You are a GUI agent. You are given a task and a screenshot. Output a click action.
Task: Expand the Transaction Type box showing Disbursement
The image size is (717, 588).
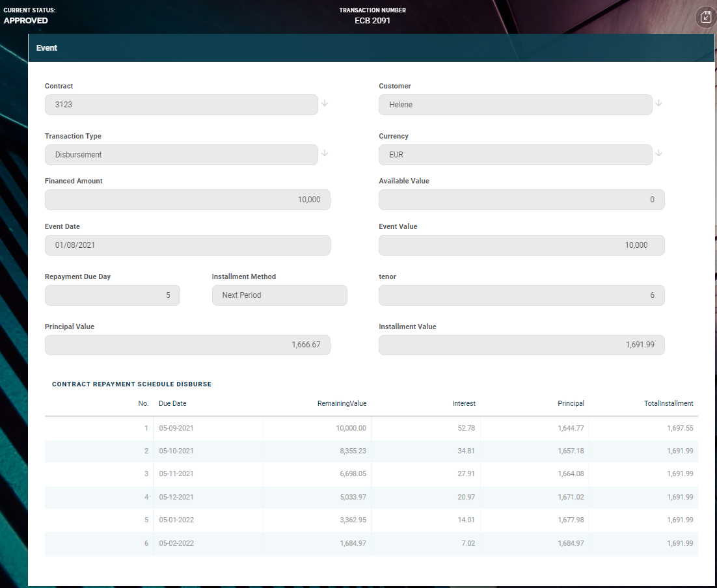[181, 155]
